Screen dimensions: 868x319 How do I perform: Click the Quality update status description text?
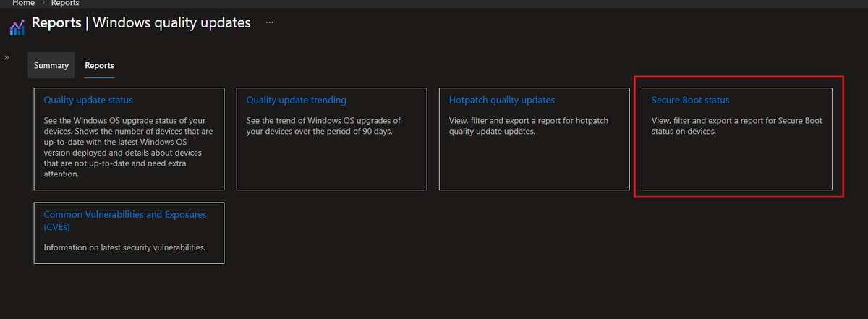(x=129, y=147)
